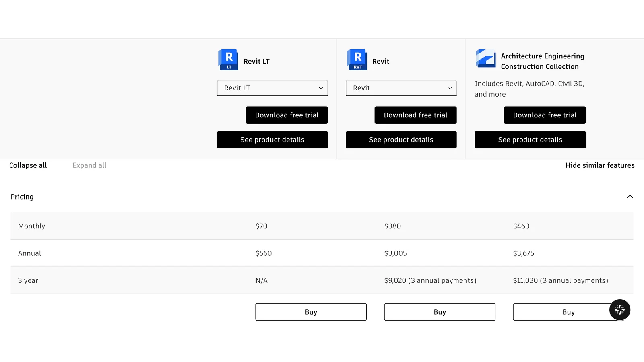
Task: Click the Annual row label
Action: coord(29,253)
